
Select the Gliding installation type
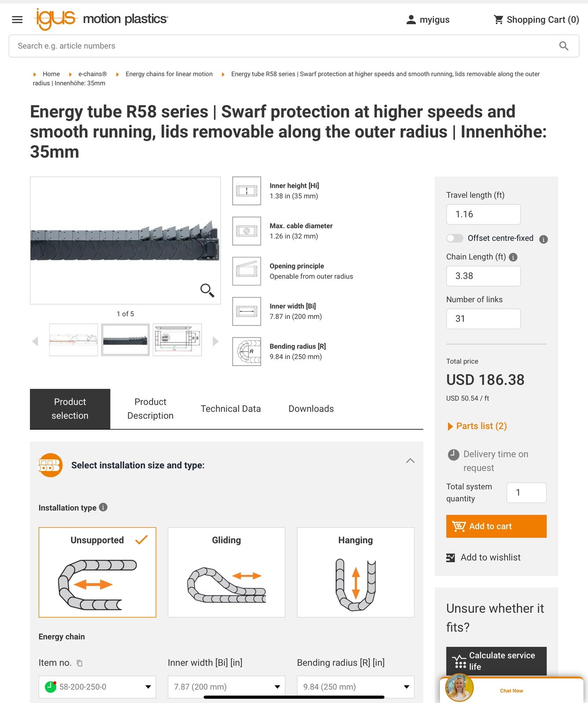[x=226, y=573]
